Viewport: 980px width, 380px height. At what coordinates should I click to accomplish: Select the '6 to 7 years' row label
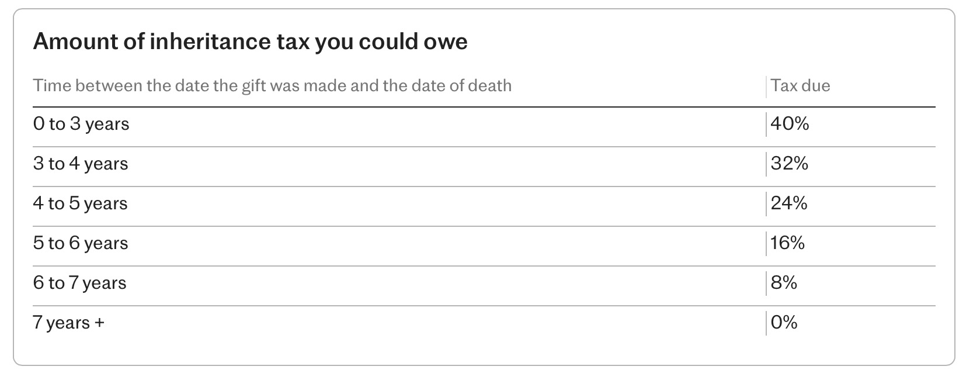pyautogui.click(x=80, y=283)
